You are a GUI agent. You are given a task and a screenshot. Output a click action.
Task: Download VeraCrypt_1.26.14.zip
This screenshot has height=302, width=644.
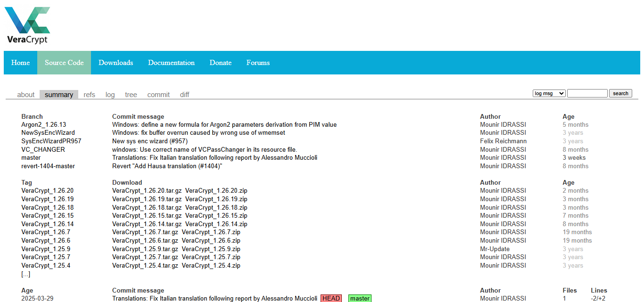click(x=216, y=224)
